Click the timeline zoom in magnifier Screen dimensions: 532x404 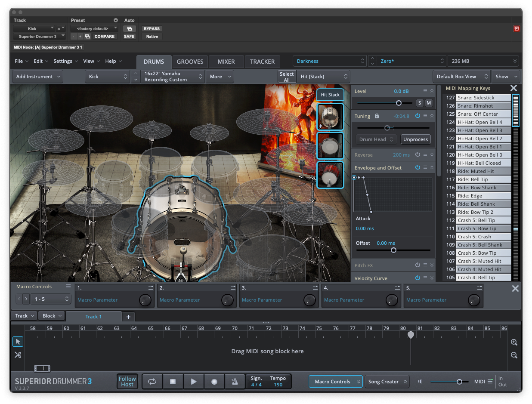click(x=514, y=342)
